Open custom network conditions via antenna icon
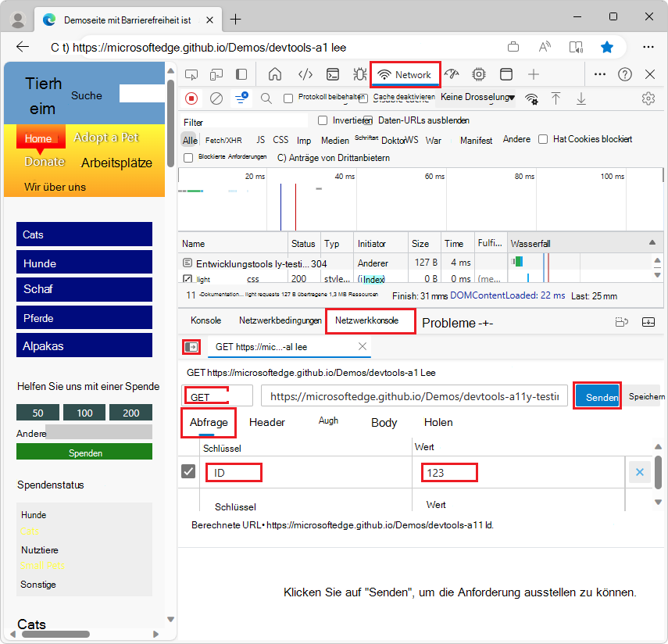This screenshot has width=668, height=644. (x=531, y=99)
